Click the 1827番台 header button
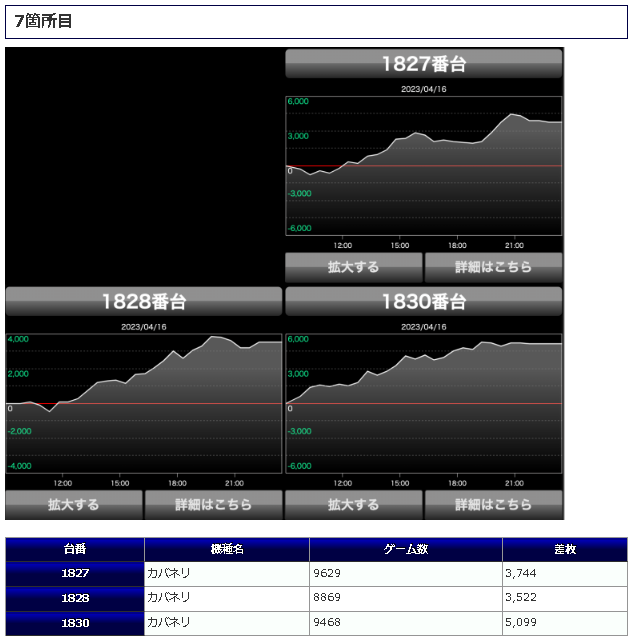 pos(424,63)
